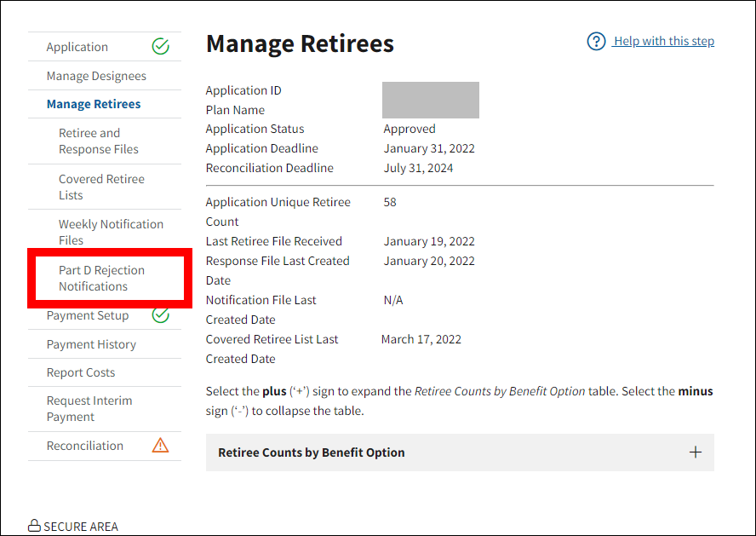Navigate to Payment Setup
This screenshot has width=756, height=536.
click(x=88, y=315)
